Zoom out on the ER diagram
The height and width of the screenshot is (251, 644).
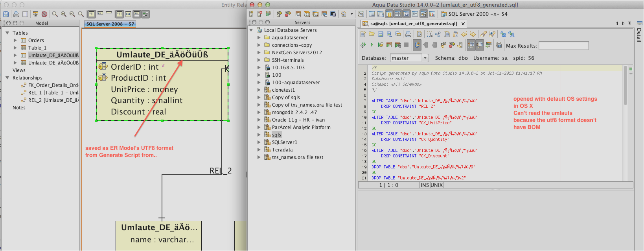pos(72,14)
